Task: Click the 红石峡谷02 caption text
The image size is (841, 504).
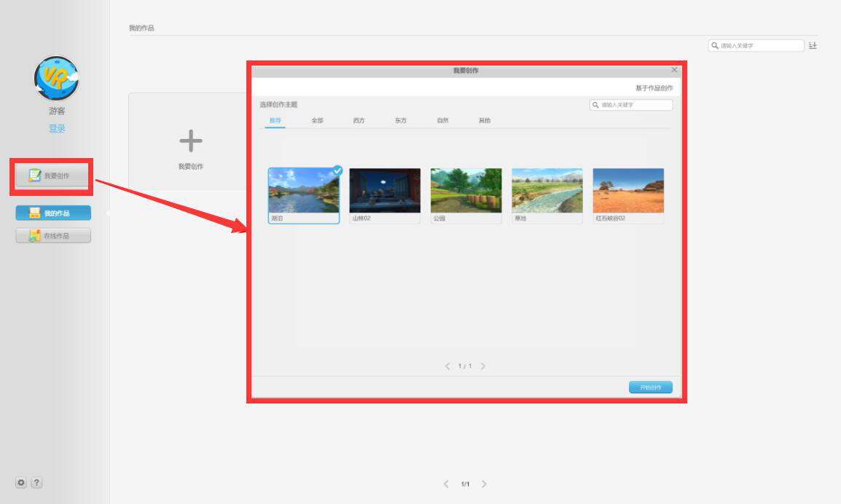Action: click(x=611, y=218)
